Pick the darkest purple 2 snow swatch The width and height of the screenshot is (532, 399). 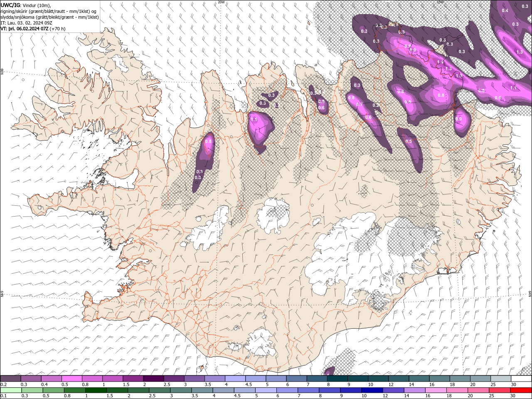pyautogui.click(x=153, y=379)
